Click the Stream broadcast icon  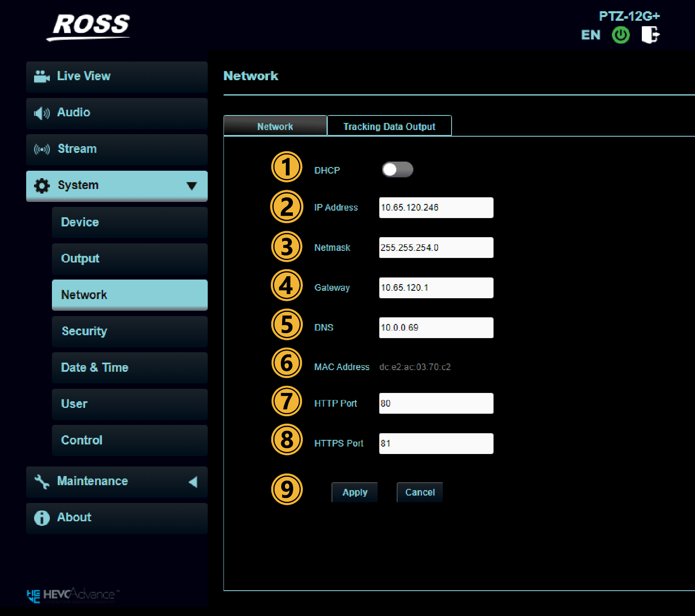(42, 149)
